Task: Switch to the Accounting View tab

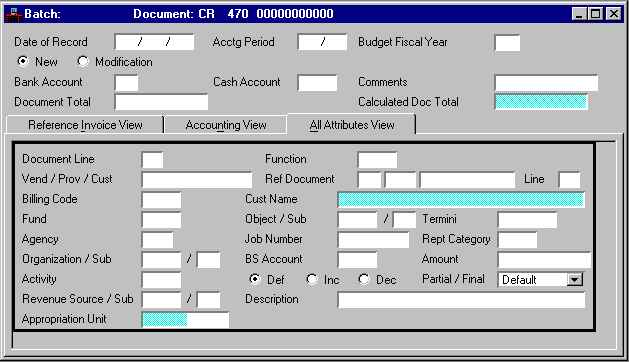Action: [x=226, y=125]
